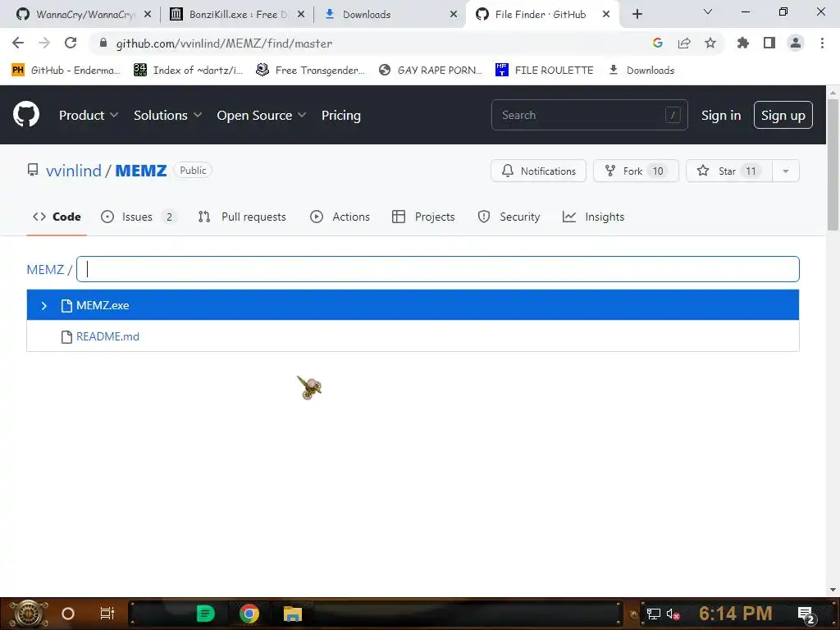Close the File Finder GitHub tab

point(606,15)
